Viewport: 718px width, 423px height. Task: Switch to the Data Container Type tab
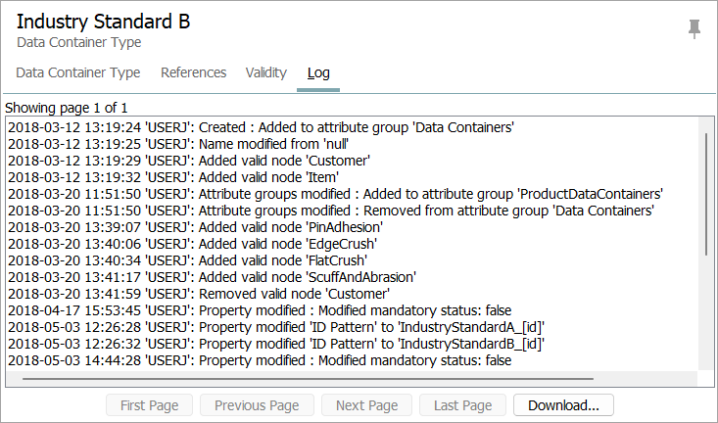[x=78, y=73]
